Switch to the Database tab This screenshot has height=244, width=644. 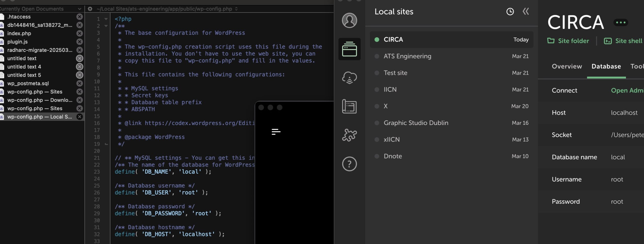point(606,66)
